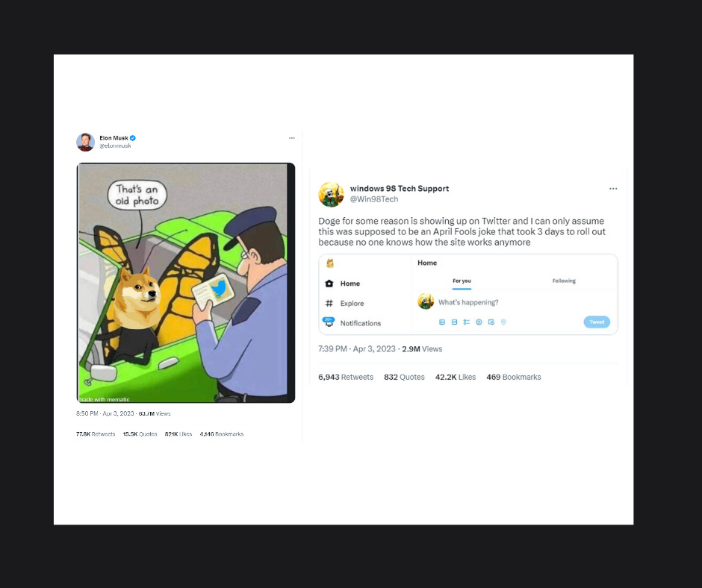Click the @elonmusk handle link
The width and height of the screenshot is (702, 588).
115,146
